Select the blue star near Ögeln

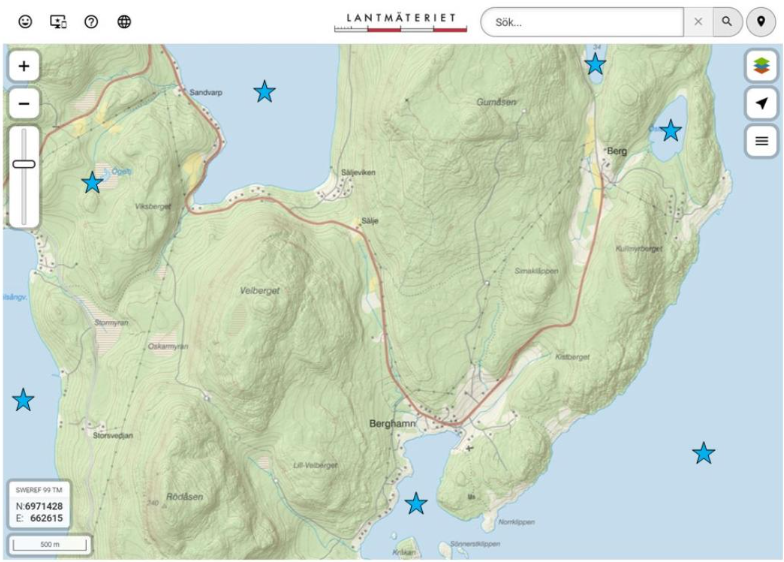tap(92, 182)
